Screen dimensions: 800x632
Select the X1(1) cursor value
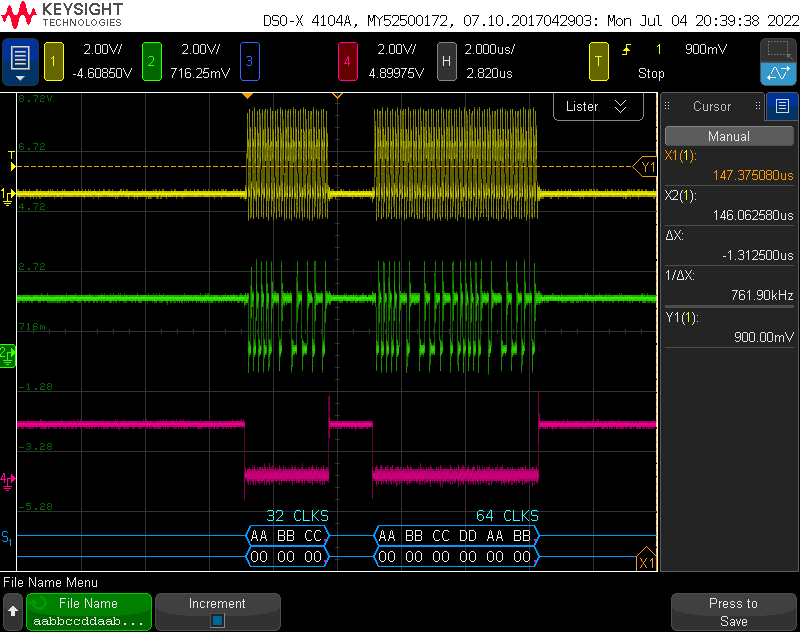tap(753, 175)
